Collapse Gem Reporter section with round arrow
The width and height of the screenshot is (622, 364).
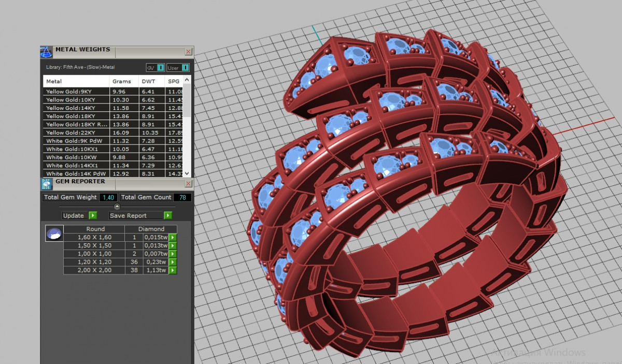[117, 207]
